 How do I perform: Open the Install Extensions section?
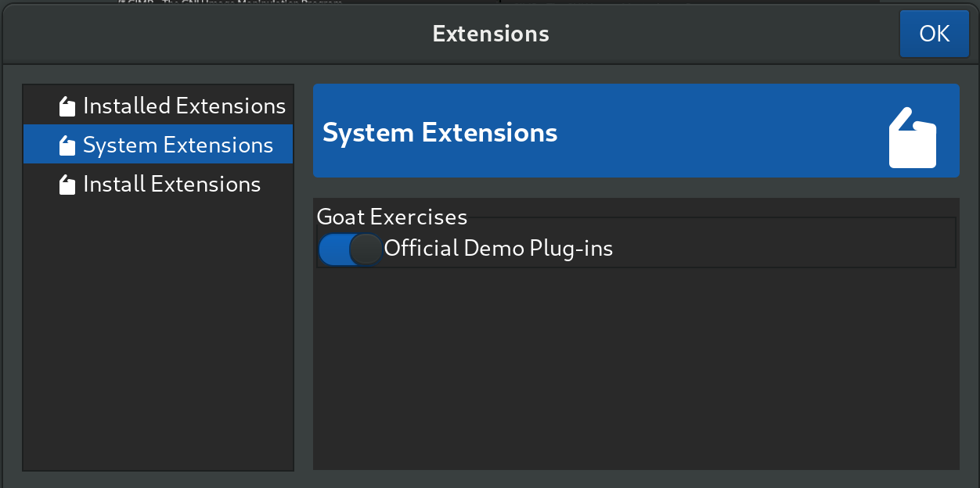pyautogui.click(x=171, y=184)
